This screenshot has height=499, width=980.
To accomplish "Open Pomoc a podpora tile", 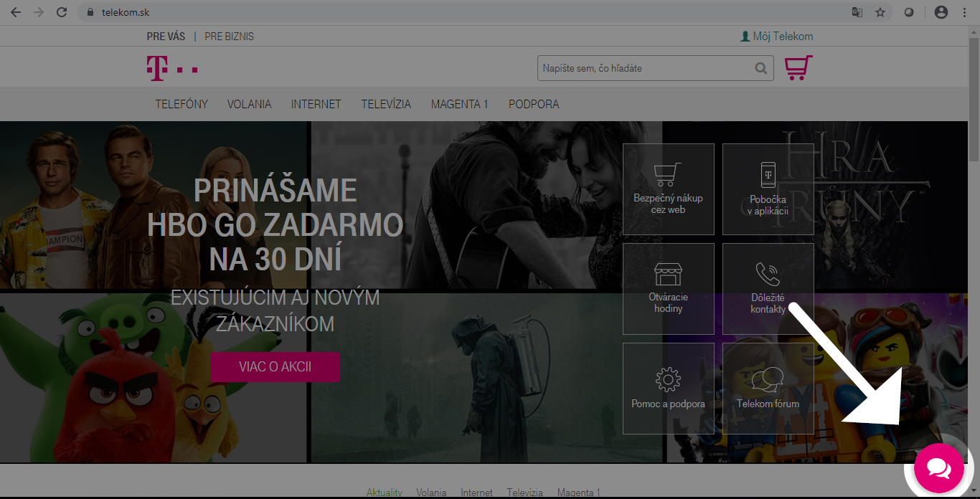I will [x=669, y=388].
